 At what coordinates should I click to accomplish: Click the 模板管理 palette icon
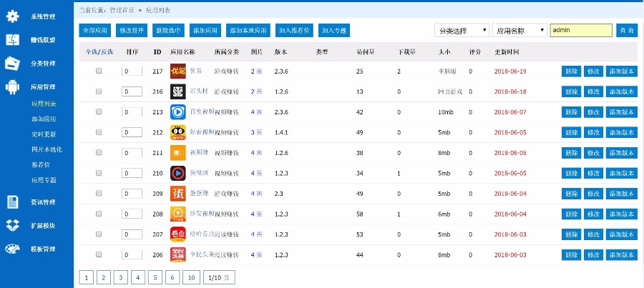13,249
